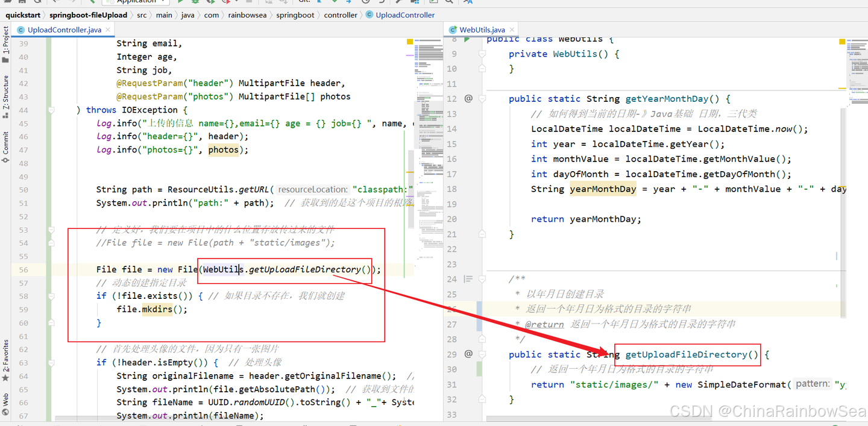Collapse the getYearMonthDay method fold at line 12
This screenshot has width=868, height=426.
(482, 99)
